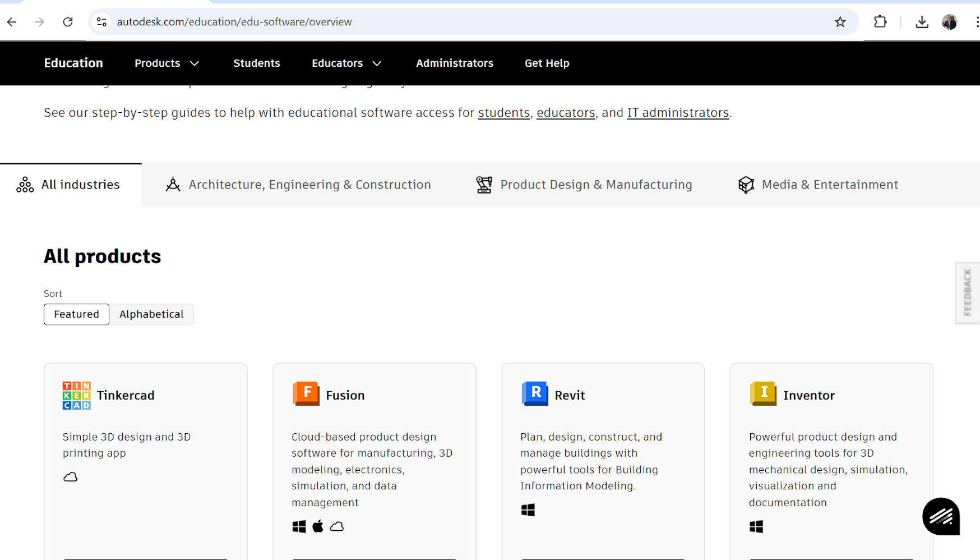Click the blue Revit product icon
This screenshot has width=980, height=560.
(x=534, y=394)
